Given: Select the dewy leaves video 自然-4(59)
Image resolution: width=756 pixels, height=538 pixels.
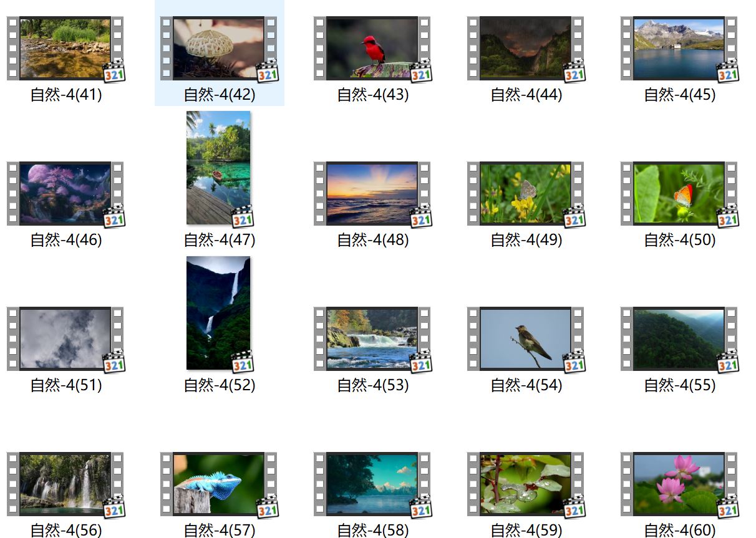Looking at the screenshot, I should [525, 484].
